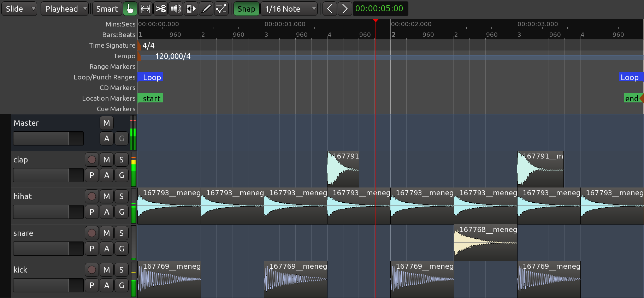Select the first hihat region 167793__meneg
The width and height of the screenshot is (644, 298).
pos(169,206)
